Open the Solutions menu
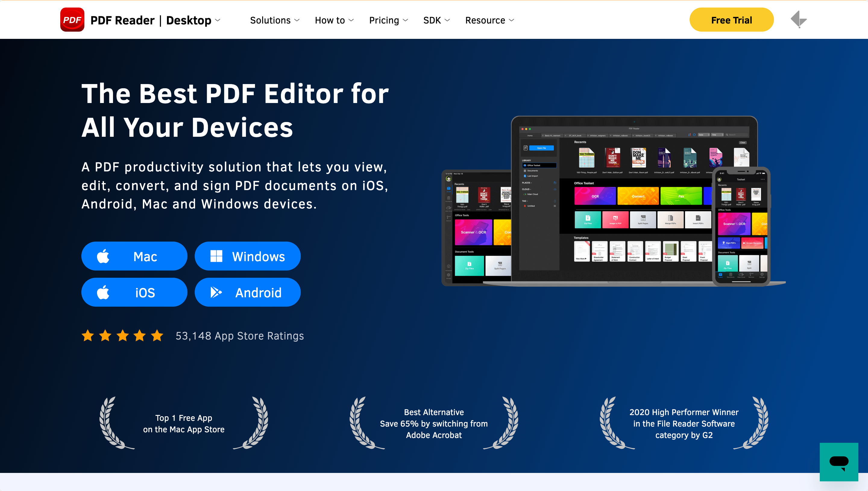Viewport: 868px width, 491px height. pos(275,20)
